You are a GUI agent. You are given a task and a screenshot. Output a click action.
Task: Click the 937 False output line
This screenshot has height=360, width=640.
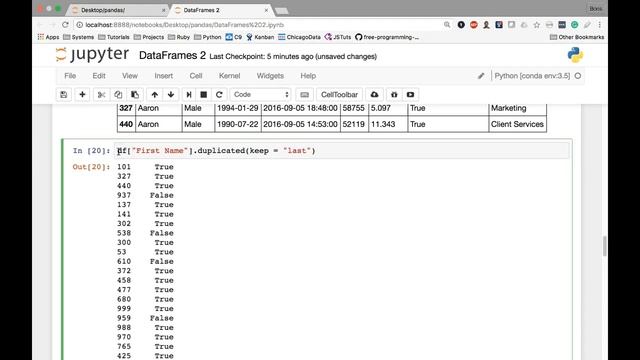(145, 196)
